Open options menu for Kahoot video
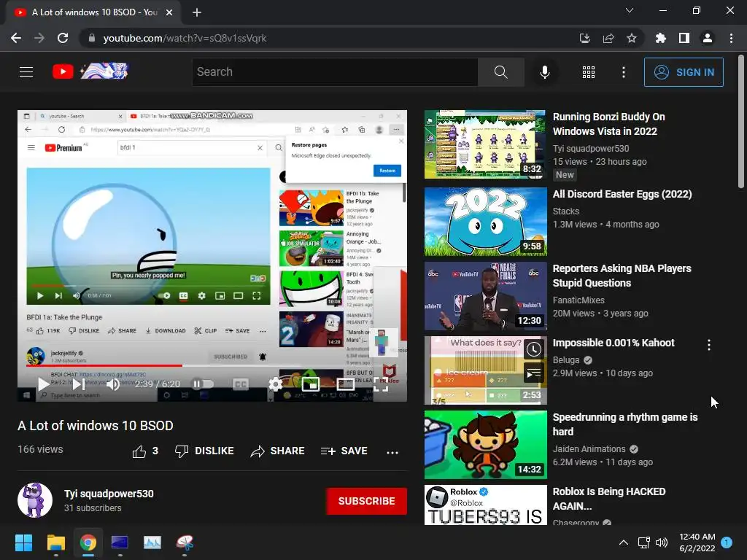The width and height of the screenshot is (747, 560). [x=709, y=345]
